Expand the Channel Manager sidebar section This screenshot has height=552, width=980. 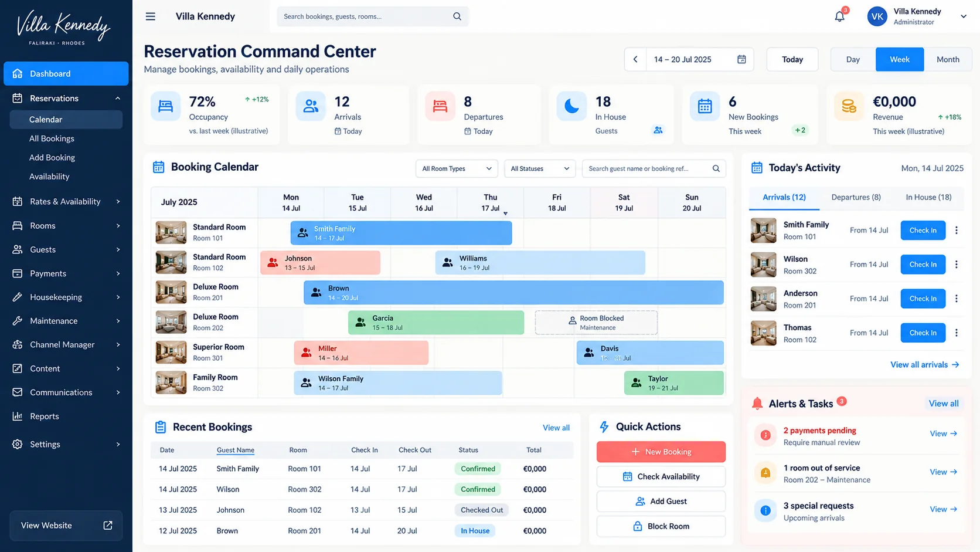(x=118, y=344)
